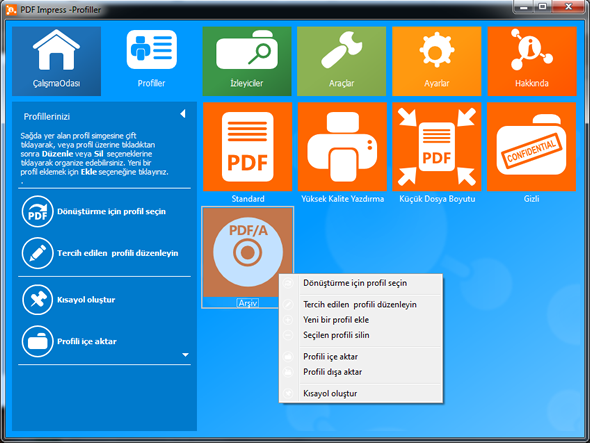This screenshot has width=590, height=443.
Task: Choose 'Profili içe aktar' in the context menu
Action: click(360, 356)
